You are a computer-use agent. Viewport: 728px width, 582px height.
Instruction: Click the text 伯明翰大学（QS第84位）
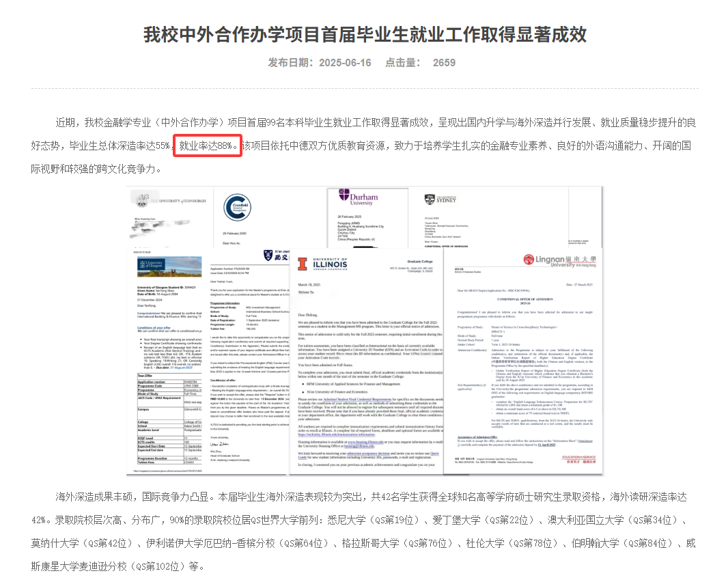624,544
